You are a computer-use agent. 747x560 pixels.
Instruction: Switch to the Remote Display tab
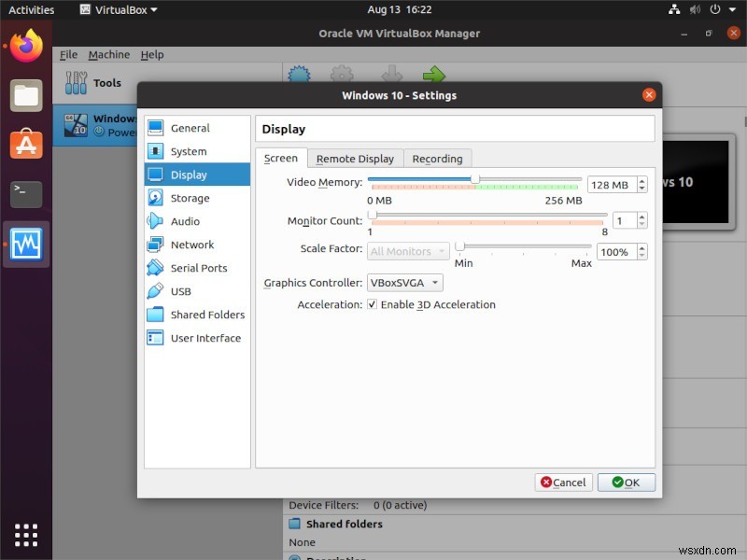click(355, 159)
